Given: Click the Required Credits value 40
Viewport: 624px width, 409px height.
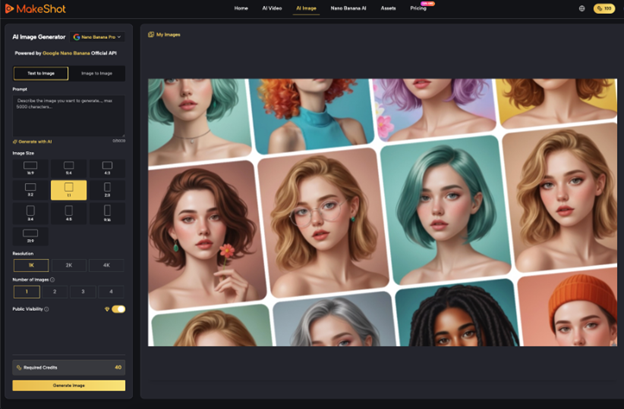Looking at the screenshot, I should 118,368.
